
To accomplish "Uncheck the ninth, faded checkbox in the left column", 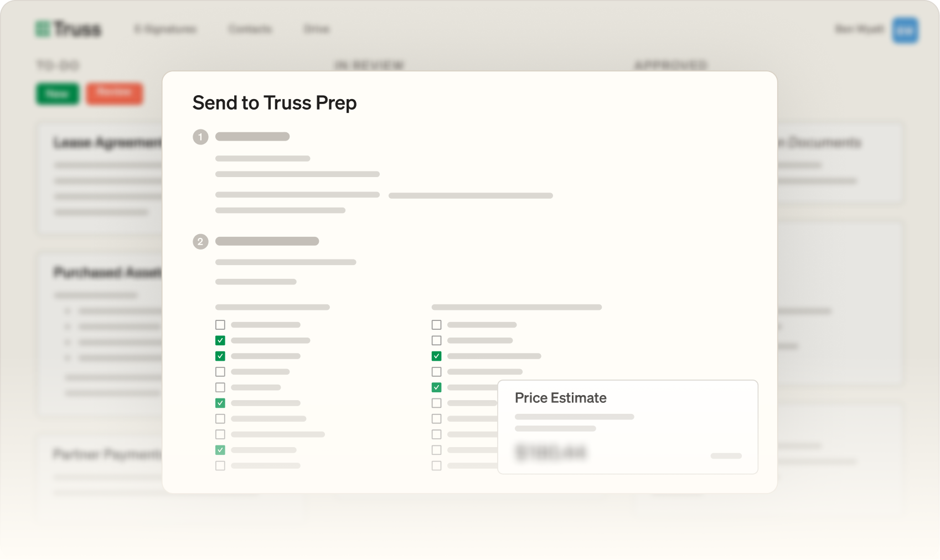I will tap(220, 450).
